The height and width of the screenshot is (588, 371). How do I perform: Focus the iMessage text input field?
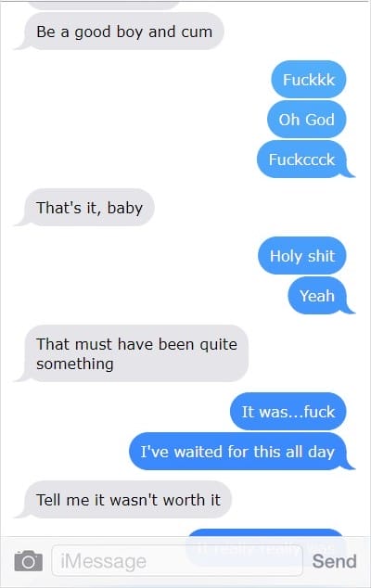click(177, 560)
